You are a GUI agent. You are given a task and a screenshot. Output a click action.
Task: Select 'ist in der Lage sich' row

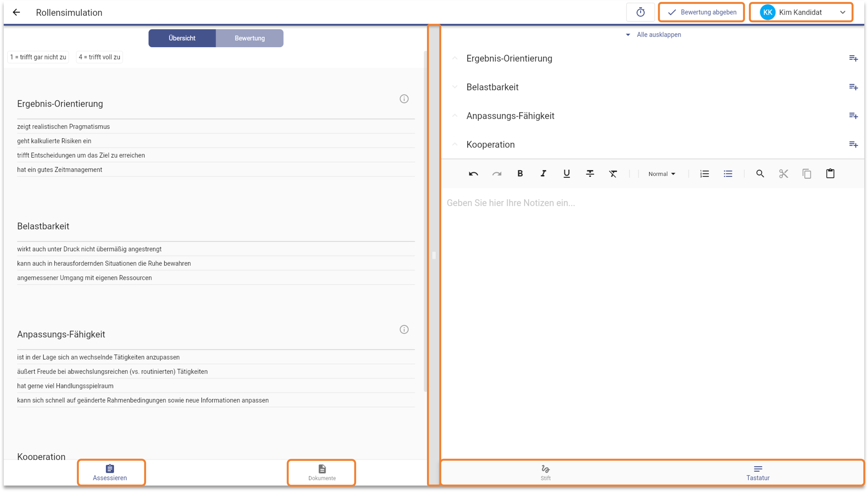pyautogui.click(x=216, y=357)
